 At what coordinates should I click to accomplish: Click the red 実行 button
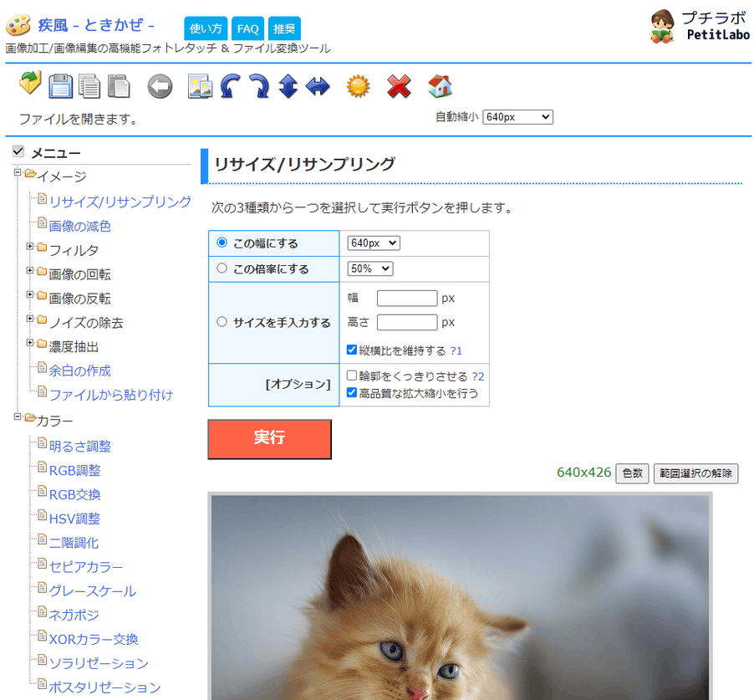tap(269, 439)
